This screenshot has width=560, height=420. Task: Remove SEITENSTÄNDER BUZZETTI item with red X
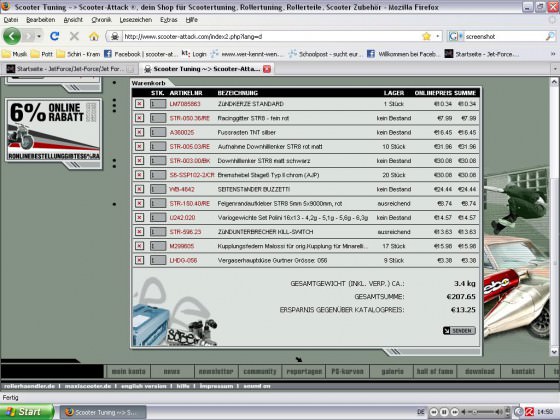[139, 189]
